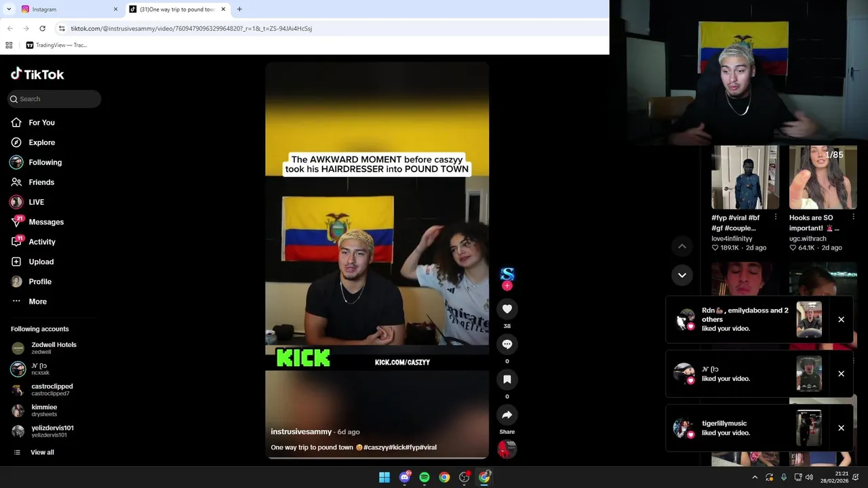Open the instrusivesammy username link

point(301,432)
